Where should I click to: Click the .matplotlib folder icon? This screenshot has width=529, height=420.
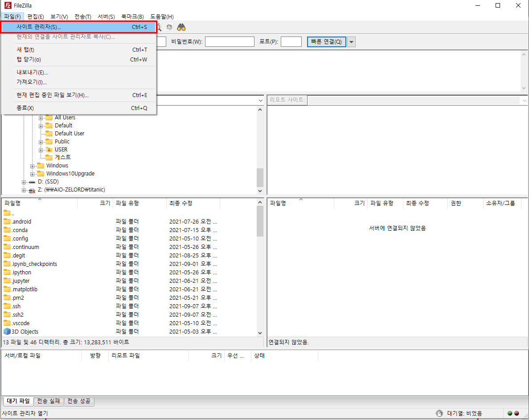pyautogui.click(x=7, y=289)
